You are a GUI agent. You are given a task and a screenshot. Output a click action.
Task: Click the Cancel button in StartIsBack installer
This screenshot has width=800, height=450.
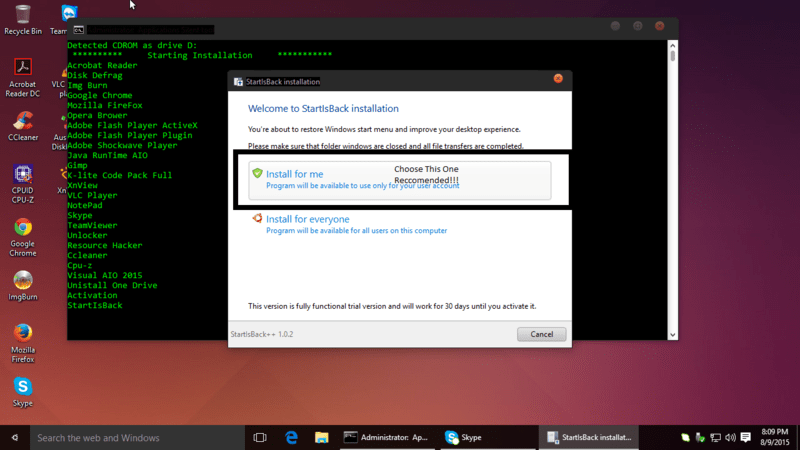coord(541,334)
